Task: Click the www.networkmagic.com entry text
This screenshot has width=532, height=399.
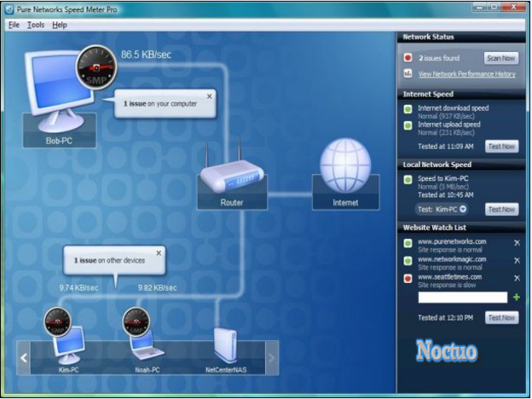Action: click(452, 259)
